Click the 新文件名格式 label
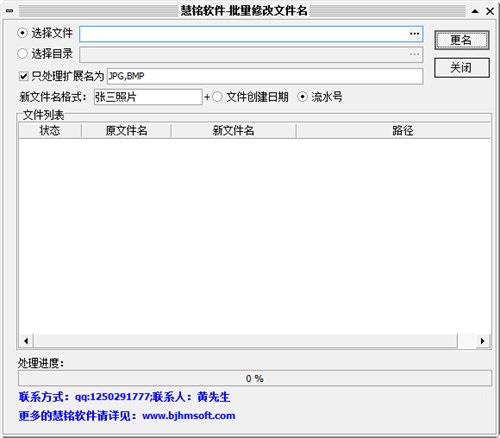 pos(53,97)
